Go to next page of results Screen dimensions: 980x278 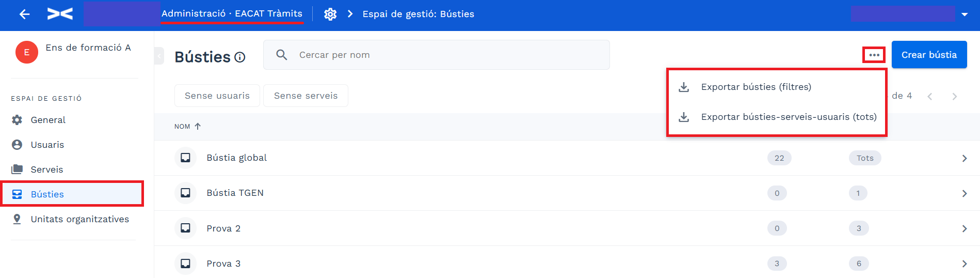[x=954, y=96]
